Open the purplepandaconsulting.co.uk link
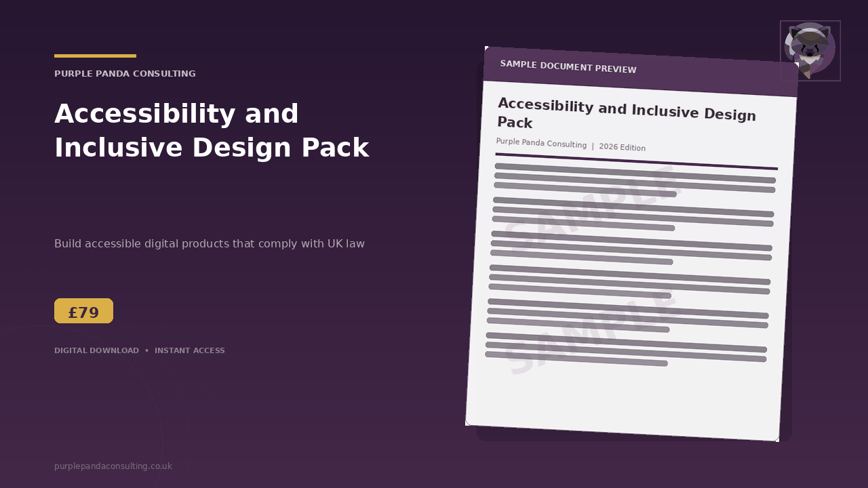868x488 pixels. (x=113, y=466)
